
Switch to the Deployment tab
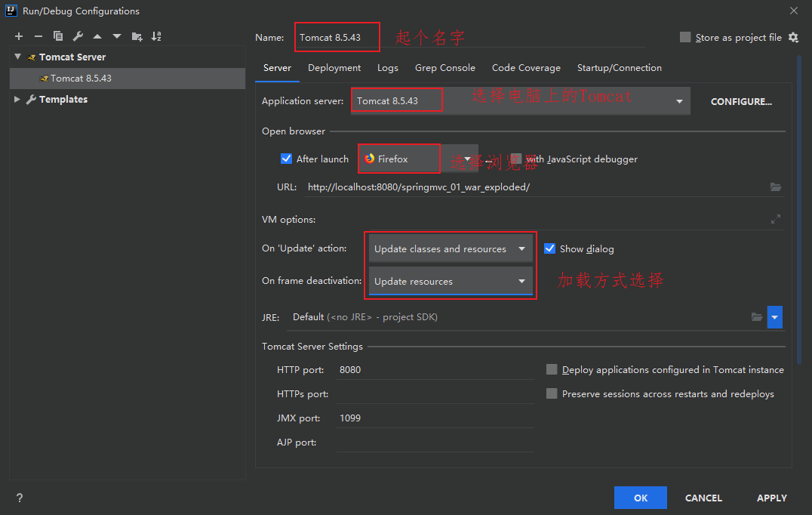pos(334,68)
